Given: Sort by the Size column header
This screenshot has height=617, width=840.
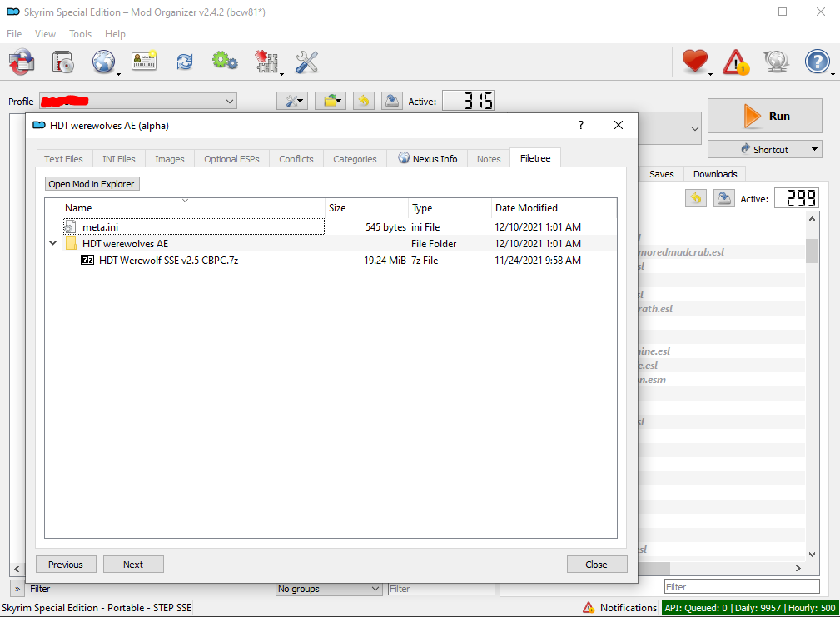Looking at the screenshot, I should pyautogui.click(x=367, y=208).
